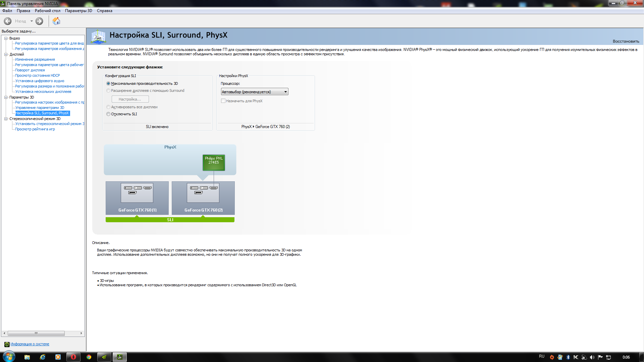Image resolution: width=644 pixels, height=362 pixels.
Task: Open the Рабочий стол menu
Action: click(x=48, y=11)
